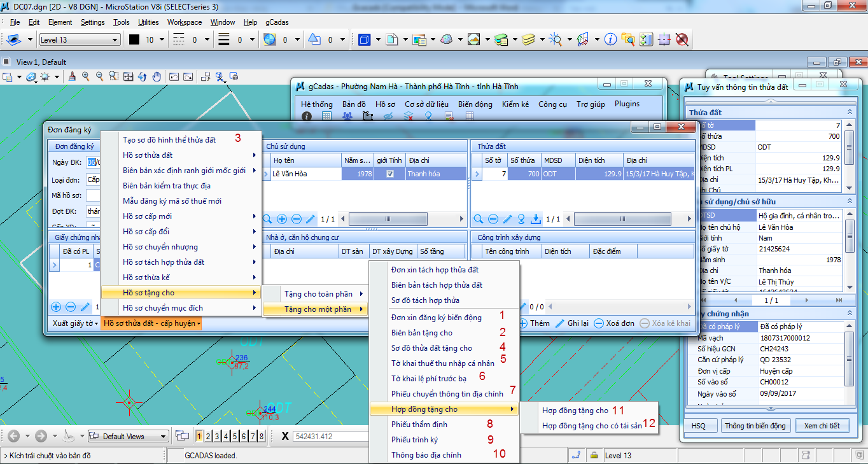Click the Rotate View icon

pyautogui.click(x=143, y=76)
